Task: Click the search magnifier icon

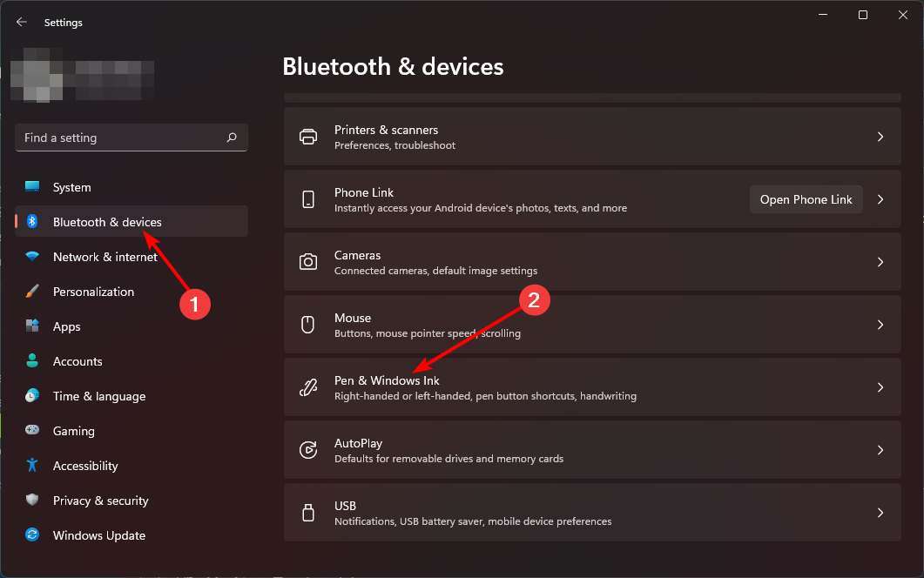Action: [x=232, y=138]
